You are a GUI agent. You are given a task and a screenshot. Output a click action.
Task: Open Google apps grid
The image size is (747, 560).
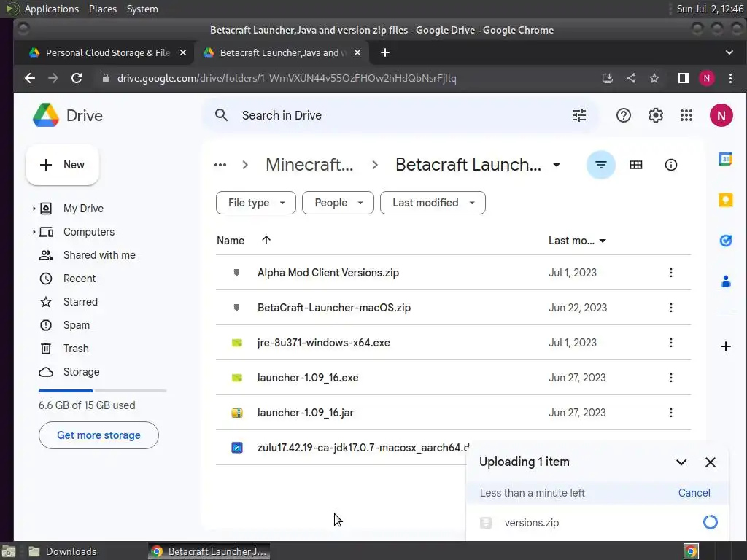coord(686,115)
